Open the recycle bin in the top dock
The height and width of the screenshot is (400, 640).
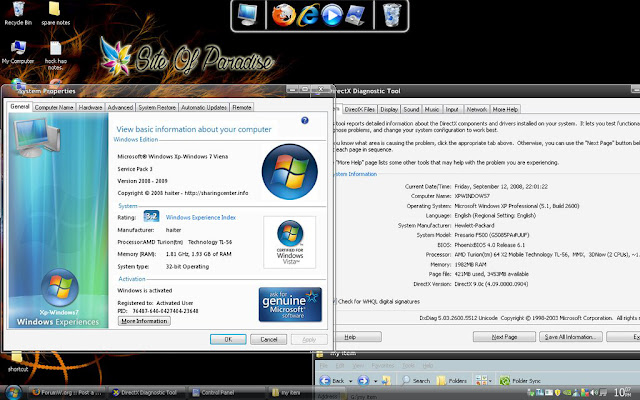click(x=391, y=16)
